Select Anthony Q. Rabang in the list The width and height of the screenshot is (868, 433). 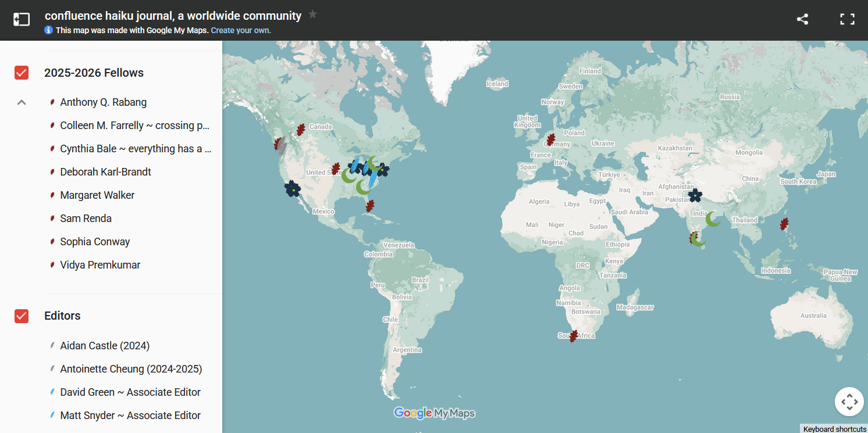coord(103,102)
